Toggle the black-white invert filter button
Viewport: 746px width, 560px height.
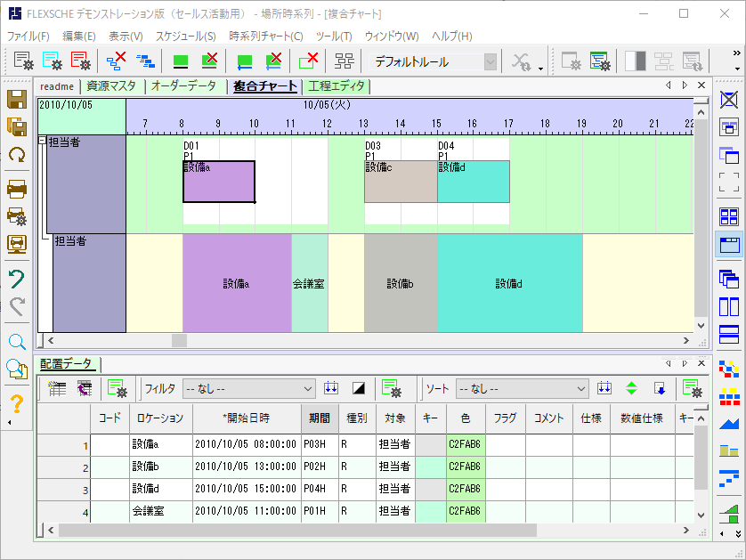[x=359, y=388]
